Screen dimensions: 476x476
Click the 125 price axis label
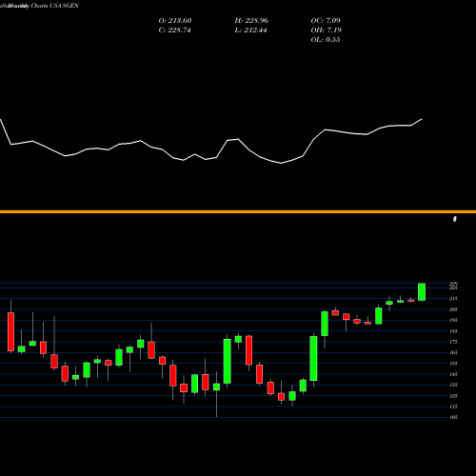[x=454, y=396]
